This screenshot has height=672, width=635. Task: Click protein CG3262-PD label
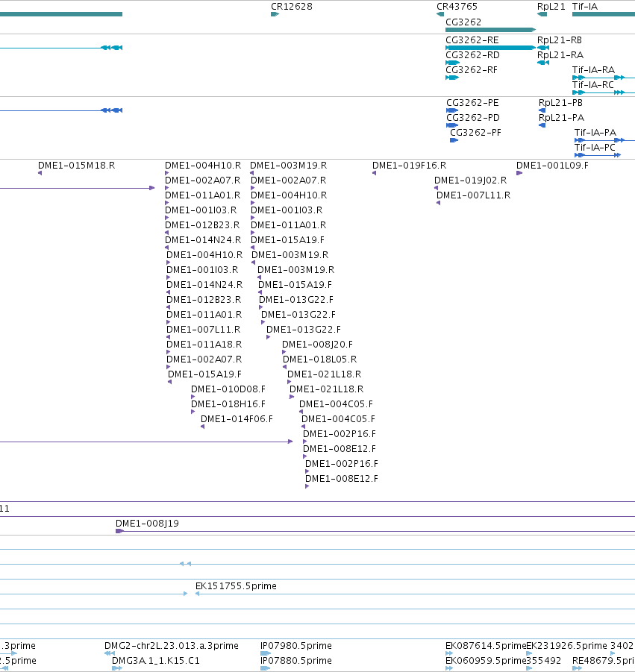[x=473, y=117]
